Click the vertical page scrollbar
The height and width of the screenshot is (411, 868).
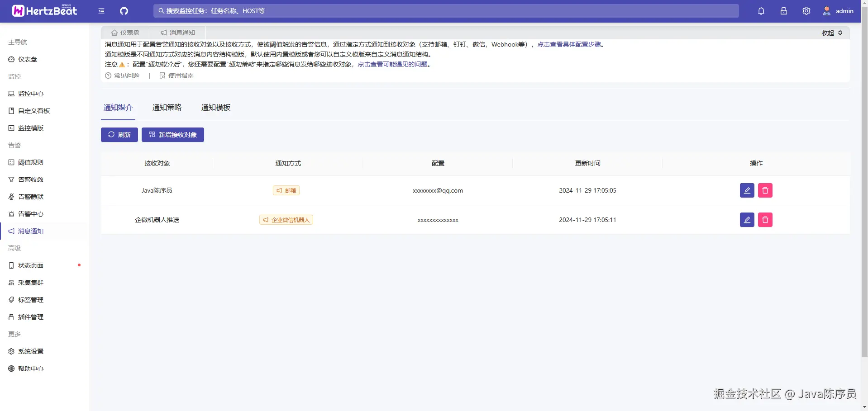coord(864,181)
